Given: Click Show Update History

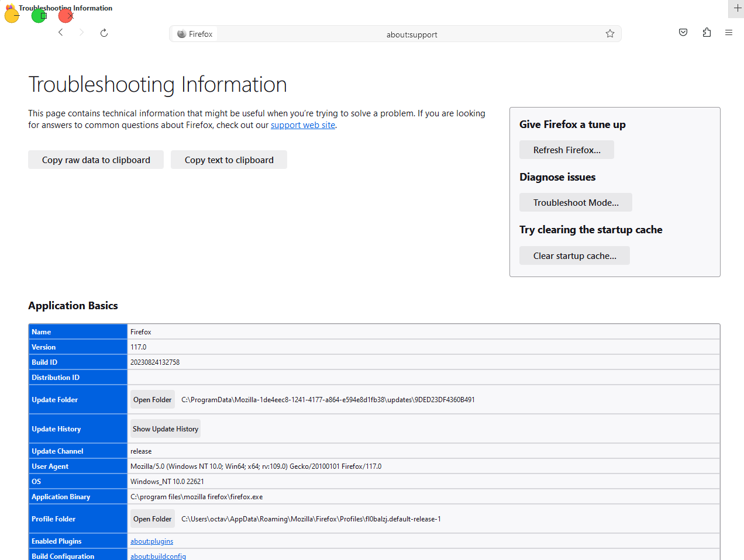Looking at the screenshot, I should 165,428.
